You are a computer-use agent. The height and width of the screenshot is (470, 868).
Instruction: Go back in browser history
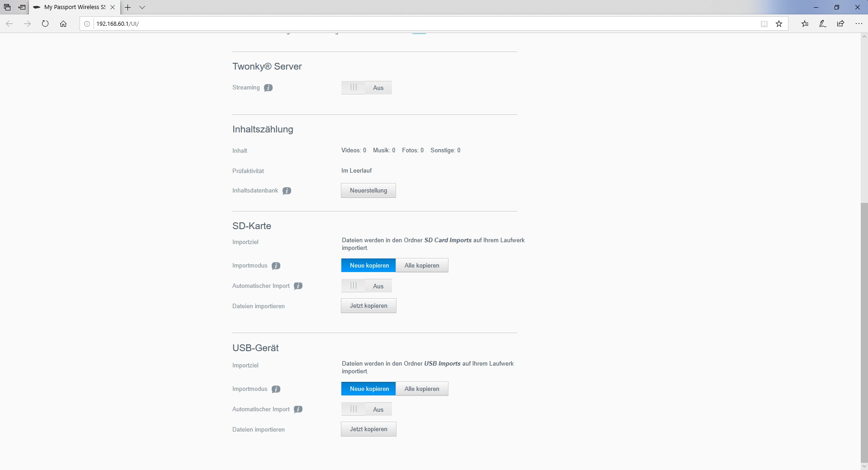(9, 24)
